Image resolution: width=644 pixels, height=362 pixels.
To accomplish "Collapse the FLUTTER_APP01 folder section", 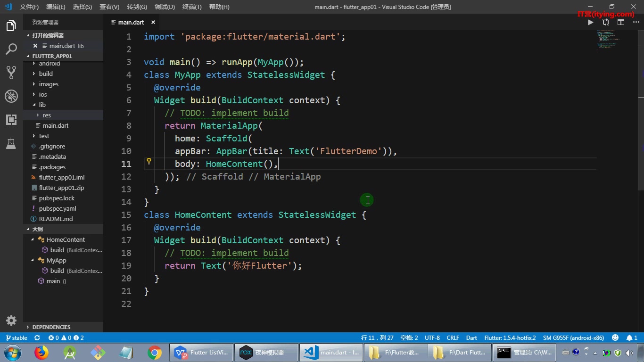I will (63, 56).
